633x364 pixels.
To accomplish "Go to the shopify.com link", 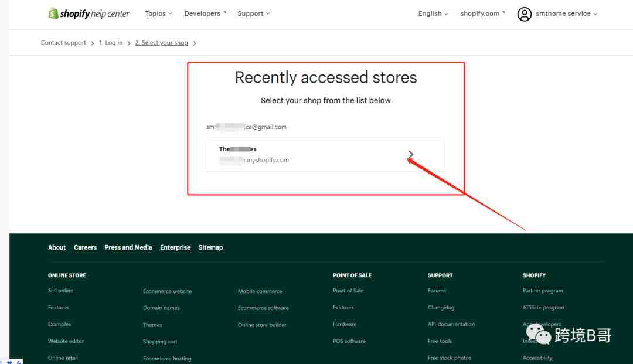I will pyautogui.click(x=482, y=13).
